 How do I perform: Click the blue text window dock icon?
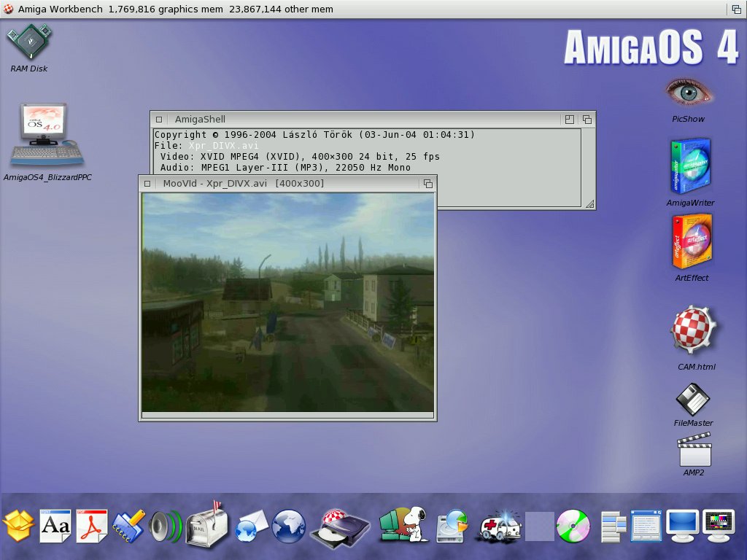pyautogui.click(x=646, y=526)
